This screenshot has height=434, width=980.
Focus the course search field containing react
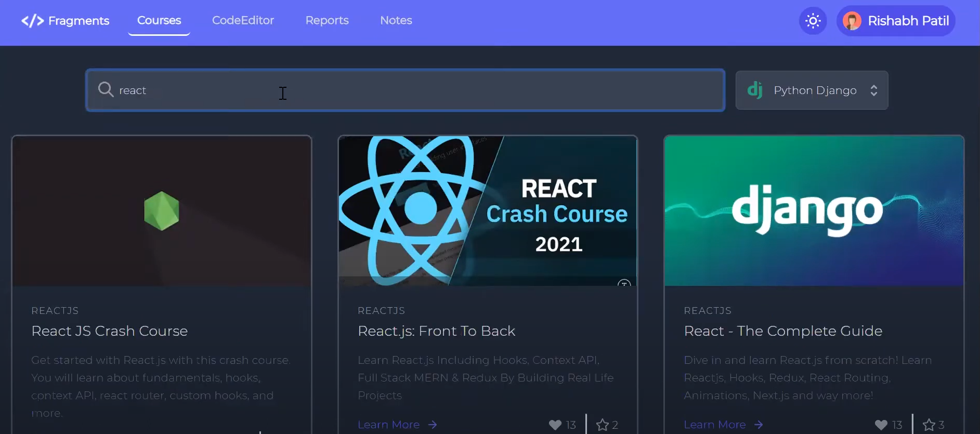[x=406, y=90]
